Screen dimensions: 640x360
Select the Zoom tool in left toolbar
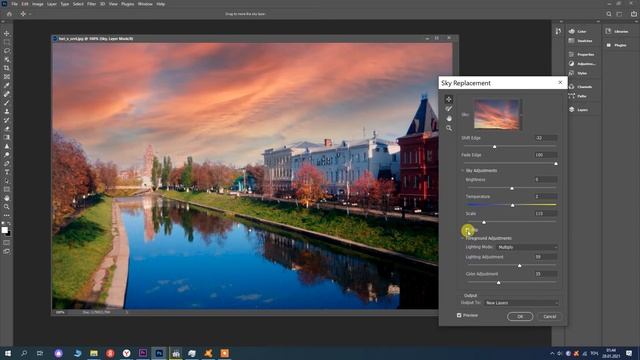coord(7,207)
